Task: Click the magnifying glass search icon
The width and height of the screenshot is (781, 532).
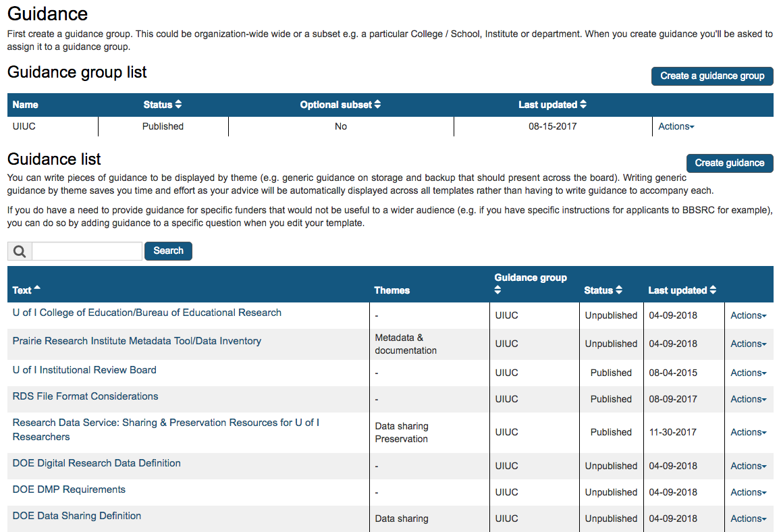Action: (x=19, y=250)
